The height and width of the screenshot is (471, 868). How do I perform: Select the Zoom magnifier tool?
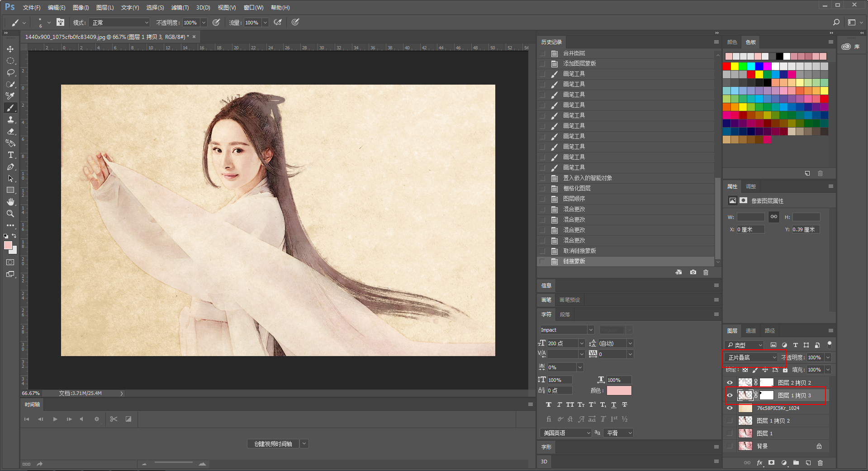tap(10, 214)
